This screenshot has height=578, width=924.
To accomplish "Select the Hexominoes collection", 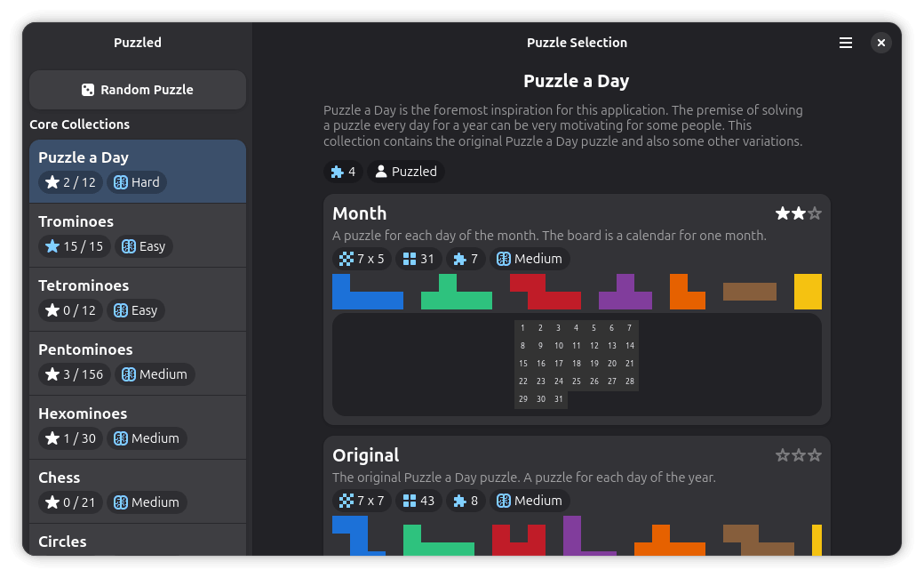I will [x=138, y=427].
